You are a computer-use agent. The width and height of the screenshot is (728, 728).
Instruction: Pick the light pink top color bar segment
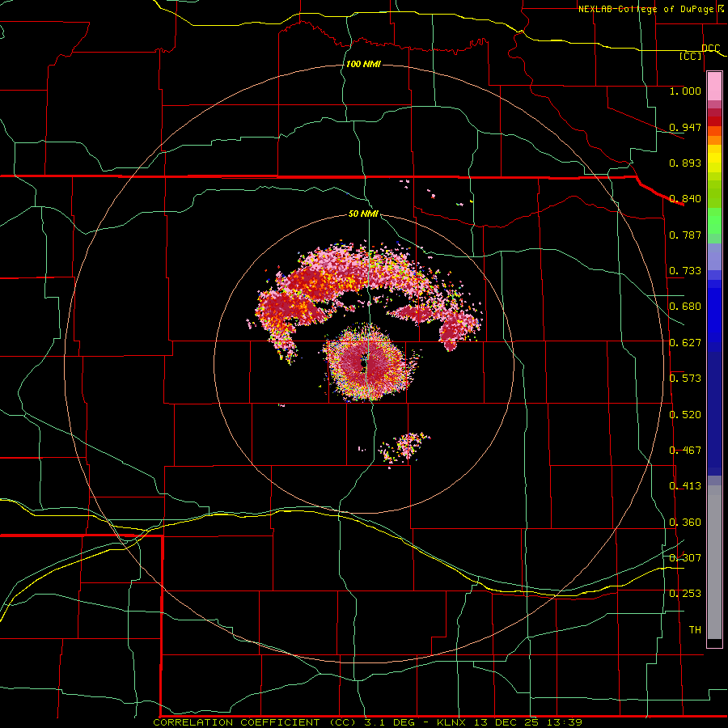point(714,87)
